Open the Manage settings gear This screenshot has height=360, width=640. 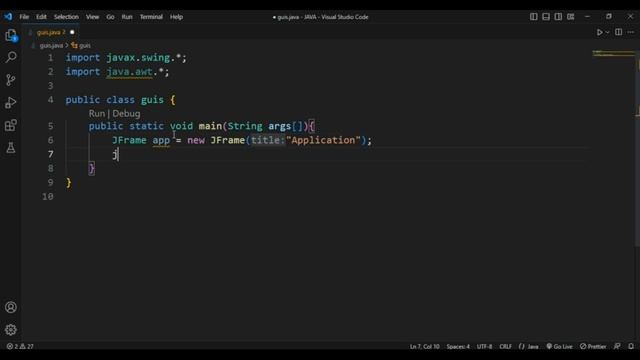11,329
